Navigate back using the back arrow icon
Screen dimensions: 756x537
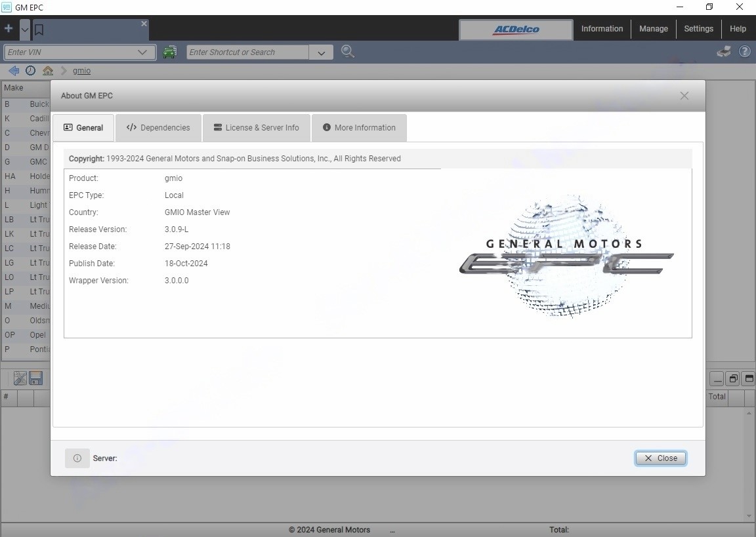click(x=13, y=71)
